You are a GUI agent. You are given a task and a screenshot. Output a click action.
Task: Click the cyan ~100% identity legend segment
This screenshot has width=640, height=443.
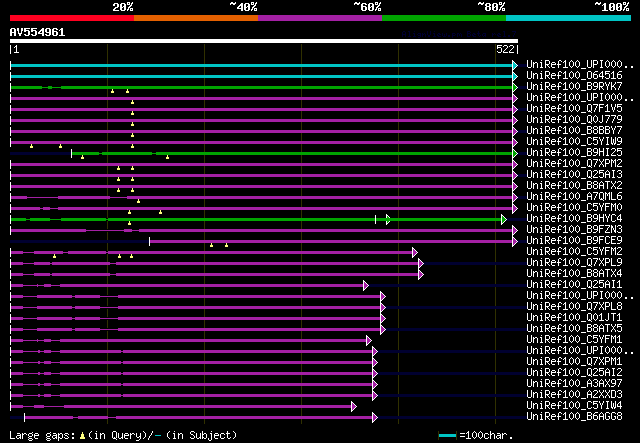click(x=569, y=18)
